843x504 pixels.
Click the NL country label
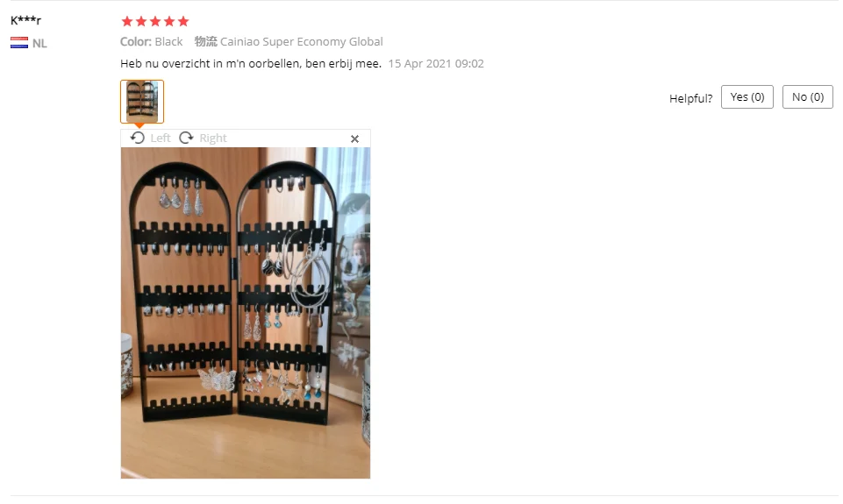tap(39, 44)
